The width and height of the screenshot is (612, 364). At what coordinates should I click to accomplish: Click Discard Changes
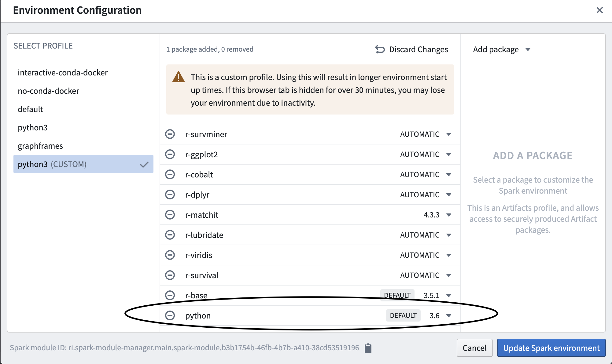[x=411, y=49]
